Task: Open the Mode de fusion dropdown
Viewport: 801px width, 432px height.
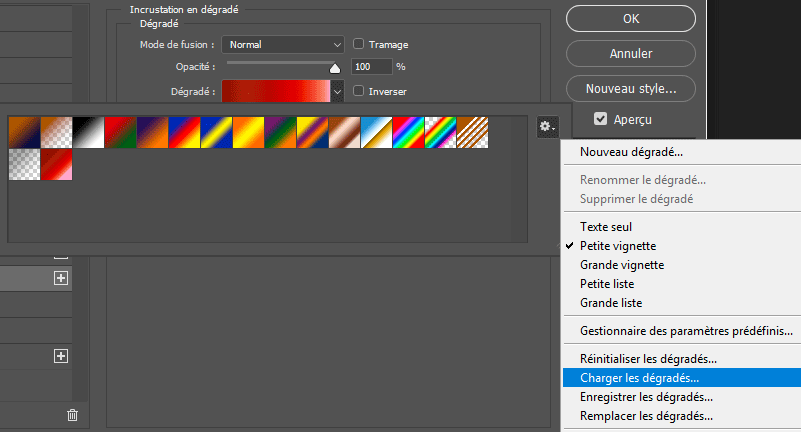Action: pyautogui.click(x=284, y=45)
